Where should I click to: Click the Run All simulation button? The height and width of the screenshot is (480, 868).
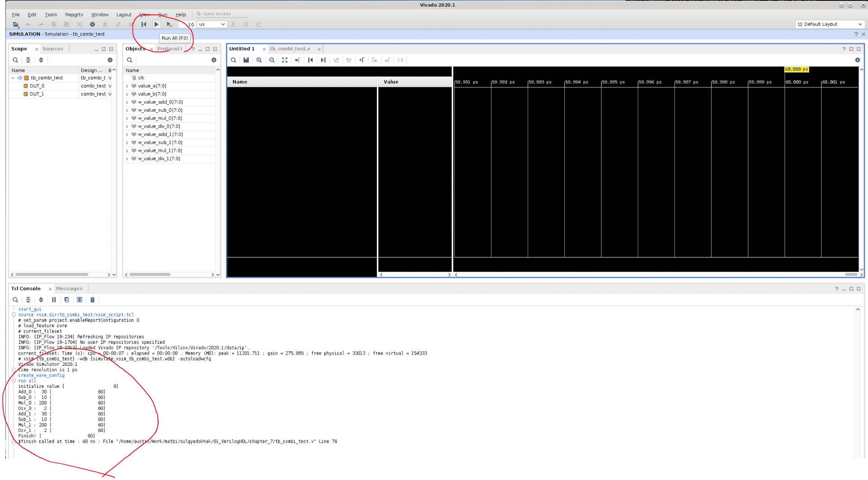click(x=156, y=24)
